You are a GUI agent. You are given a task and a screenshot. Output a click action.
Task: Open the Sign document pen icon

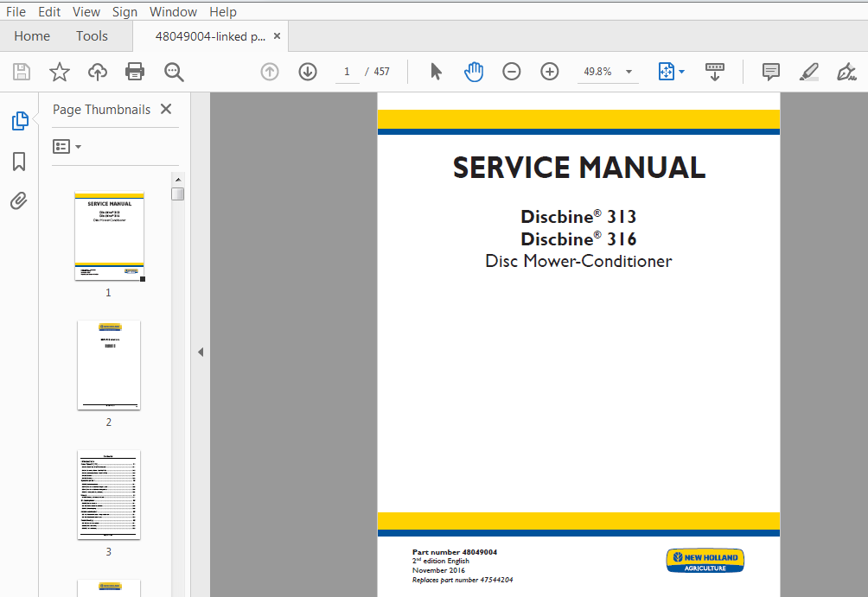pyautogui.click(x=846, y=72)
